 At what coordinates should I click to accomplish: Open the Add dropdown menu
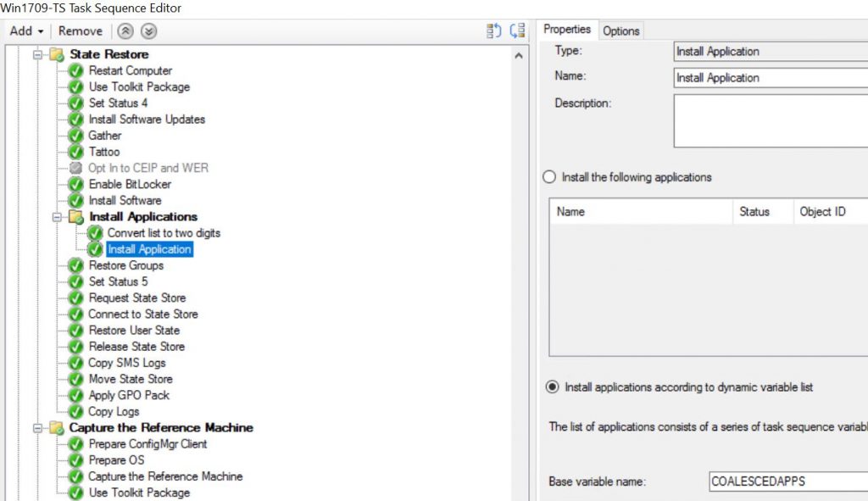pyautogui.click(x=24, y=31)
